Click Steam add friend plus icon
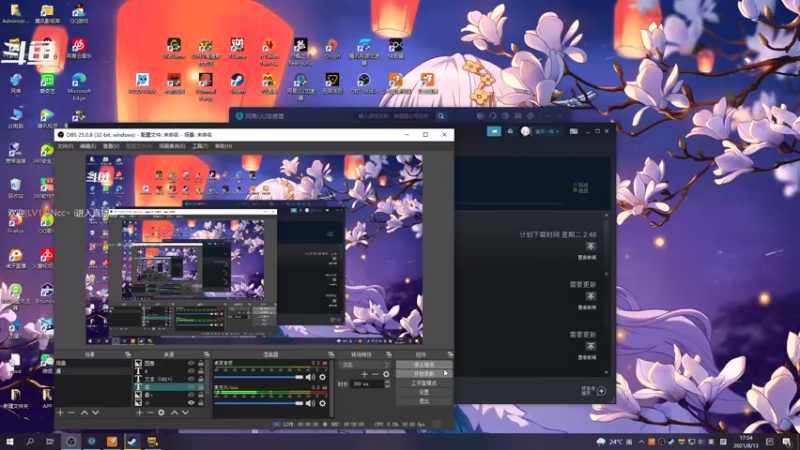 point(602,391)
